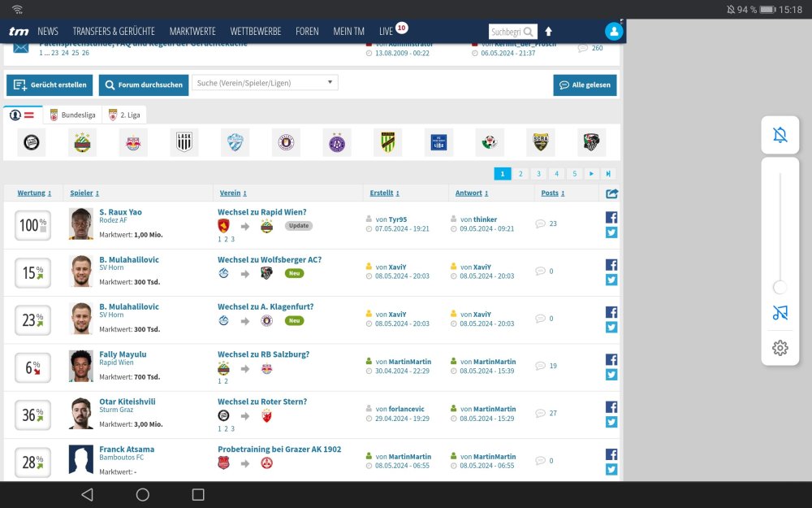This screenshot has height=508, width=812.
Task: Click the tm logo in the navigation bar
Action: (x=18, y=31)
